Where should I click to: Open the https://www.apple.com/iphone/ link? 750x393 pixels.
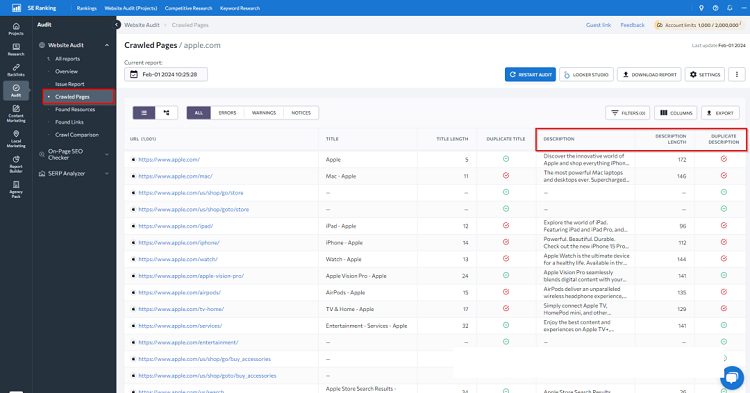(179, 242)
